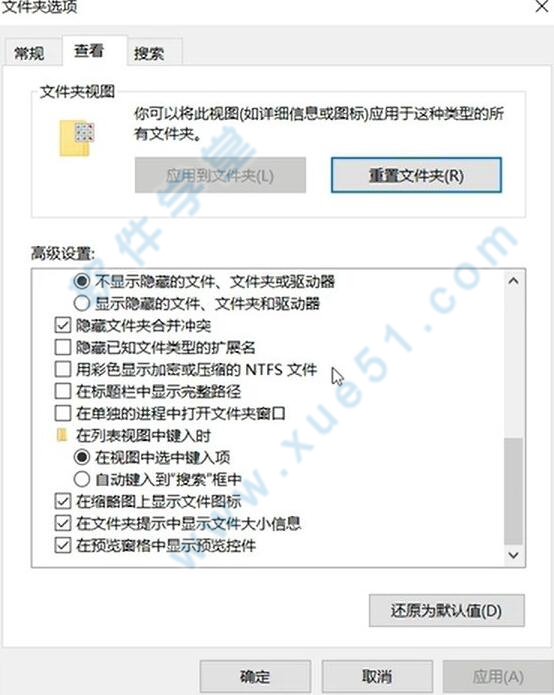This screenshot has height=695, width=554.
Task: Select 自动键入到"搜索"框中 radio button
Action: pos(82,479)
